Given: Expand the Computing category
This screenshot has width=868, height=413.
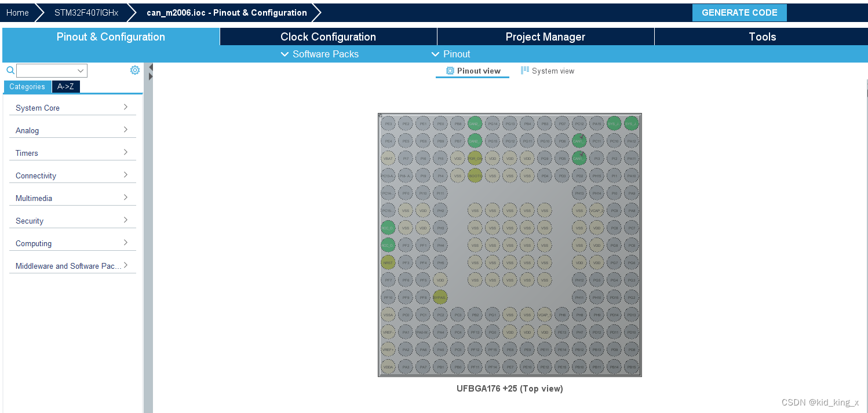Looking at the screenshot, I should pyautogui.click(x=72, y=243).
